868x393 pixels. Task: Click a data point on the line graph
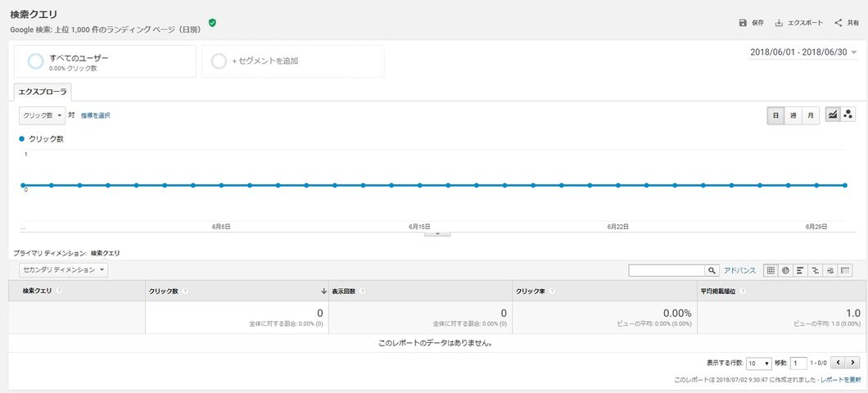[420, 185]
